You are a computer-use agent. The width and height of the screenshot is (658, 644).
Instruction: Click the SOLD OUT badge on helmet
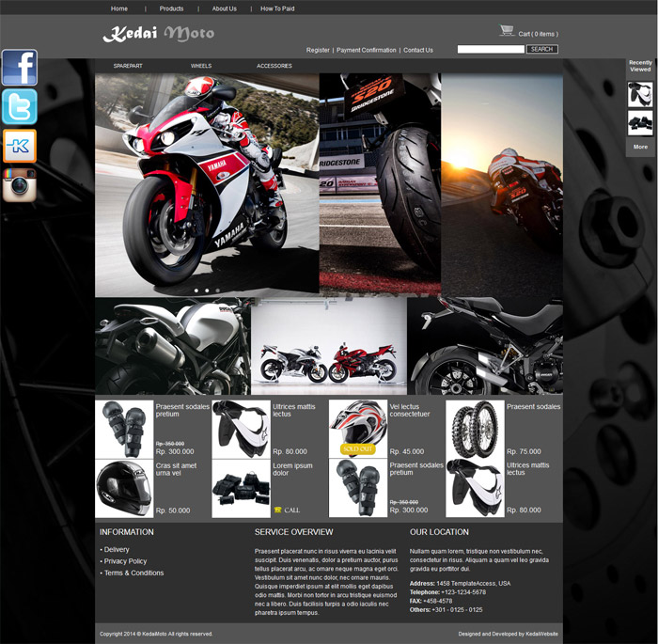tap(357, 448)
